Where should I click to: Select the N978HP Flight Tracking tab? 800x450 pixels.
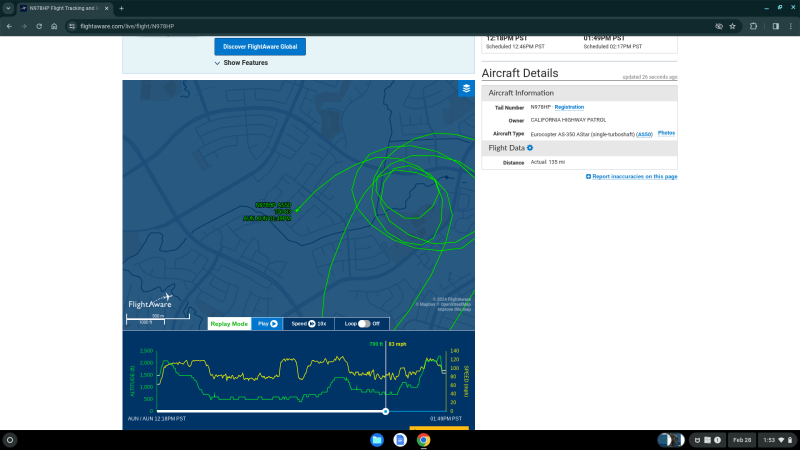click(65, 8)
